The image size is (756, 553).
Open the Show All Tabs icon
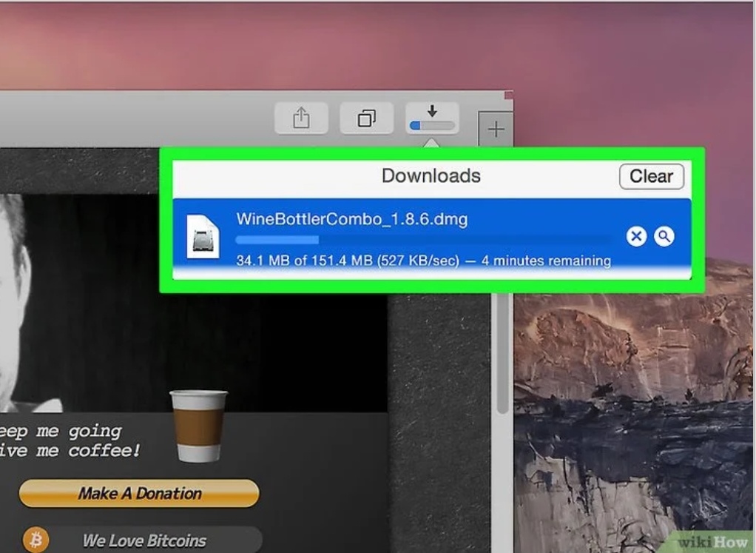tap(366, 118)
